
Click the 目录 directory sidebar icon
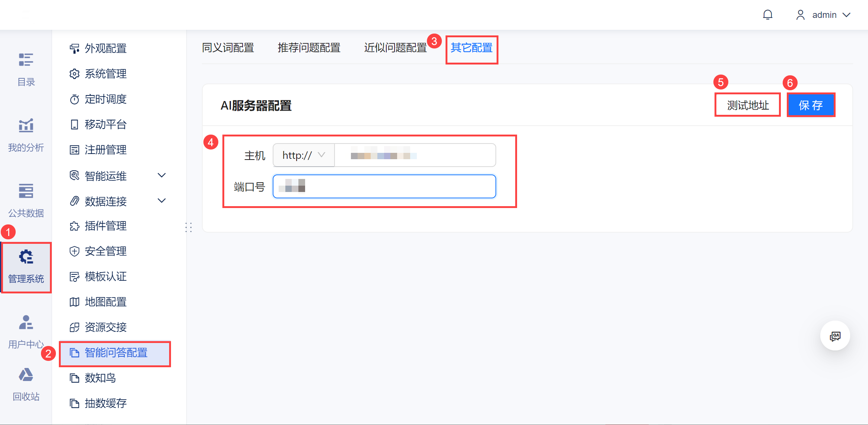tap(26, 60)
